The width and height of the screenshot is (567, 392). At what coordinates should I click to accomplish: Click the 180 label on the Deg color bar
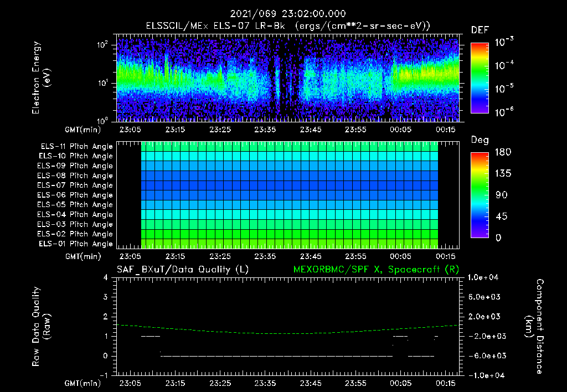[503, 152]
